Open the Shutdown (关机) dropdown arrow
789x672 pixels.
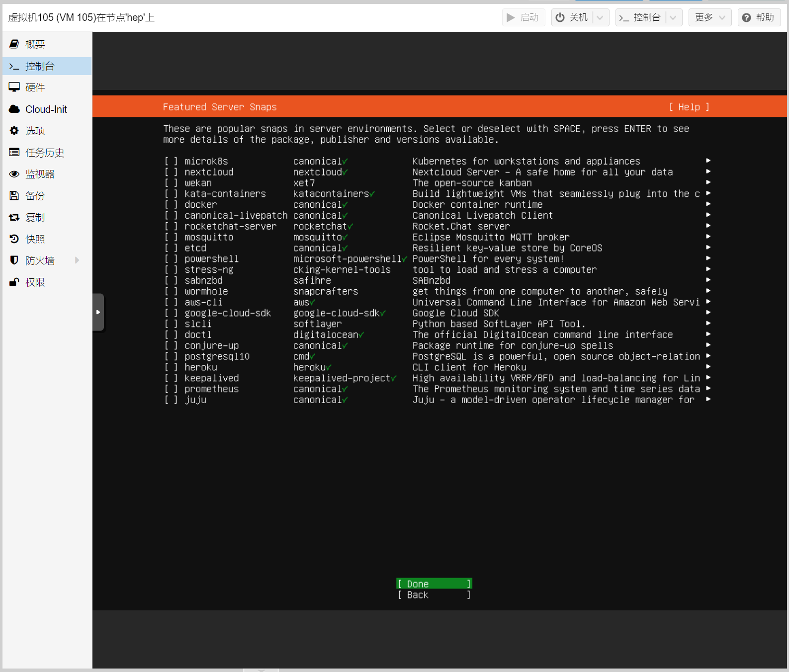(601, 17)
